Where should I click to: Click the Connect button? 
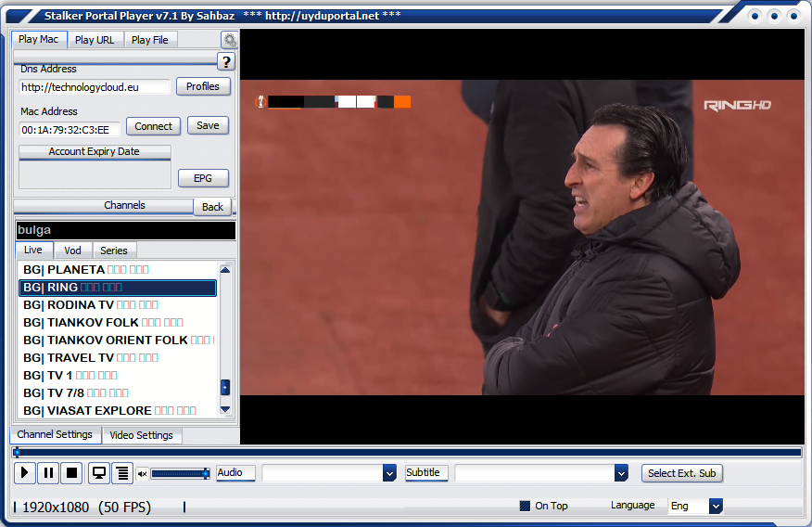point(153,126)
